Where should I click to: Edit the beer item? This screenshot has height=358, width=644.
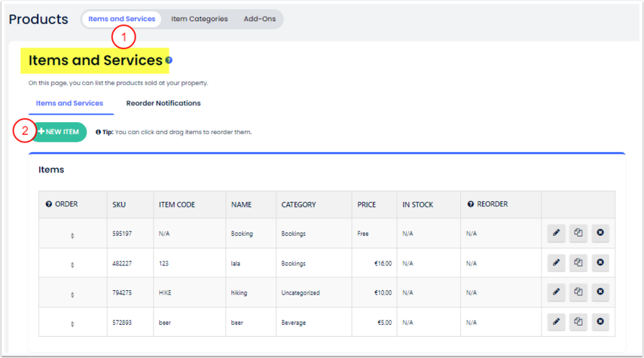pos(556,322)
